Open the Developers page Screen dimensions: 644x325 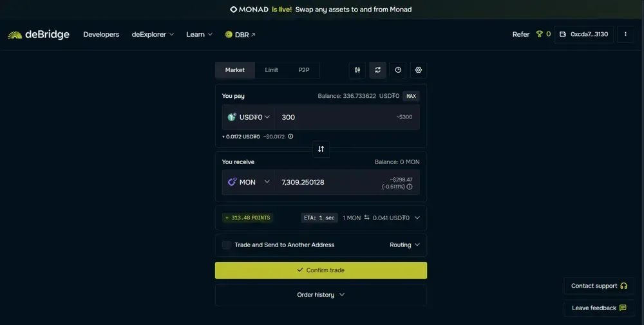click(101, 35)
